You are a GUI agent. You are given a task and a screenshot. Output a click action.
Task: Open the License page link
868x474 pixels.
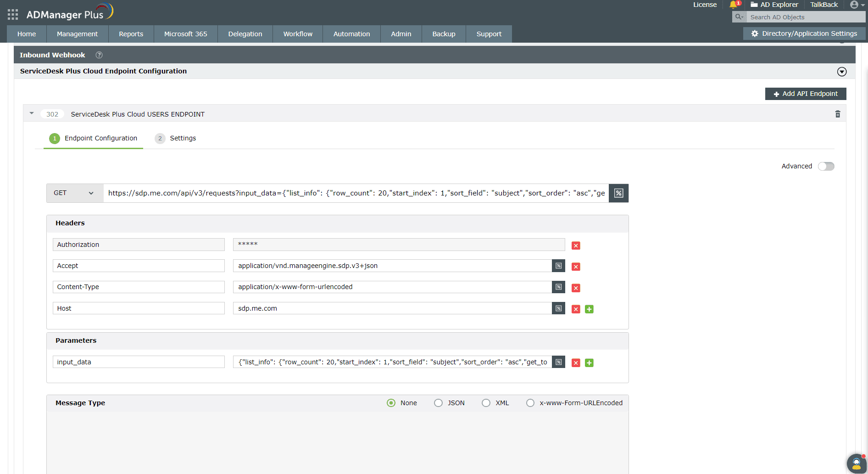[704, 5]
